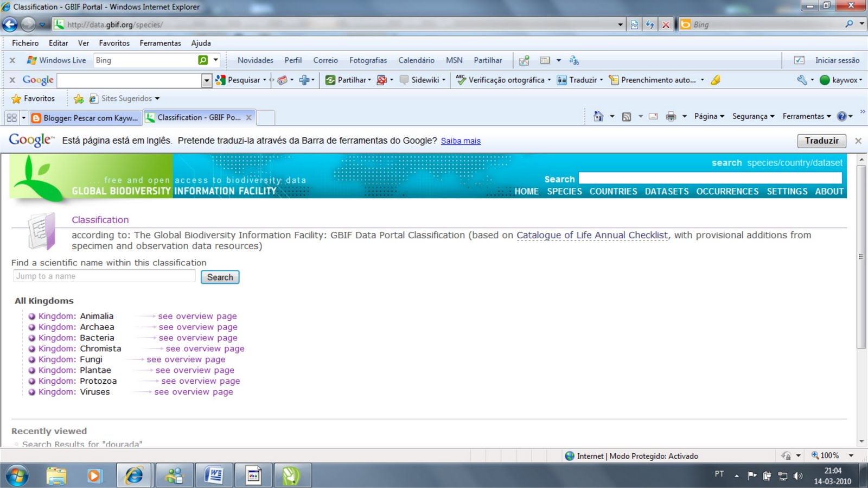Viewport: 868px width, 488px height.
Task: Click the add to favorites bar star icon
Action: point(79,98)
